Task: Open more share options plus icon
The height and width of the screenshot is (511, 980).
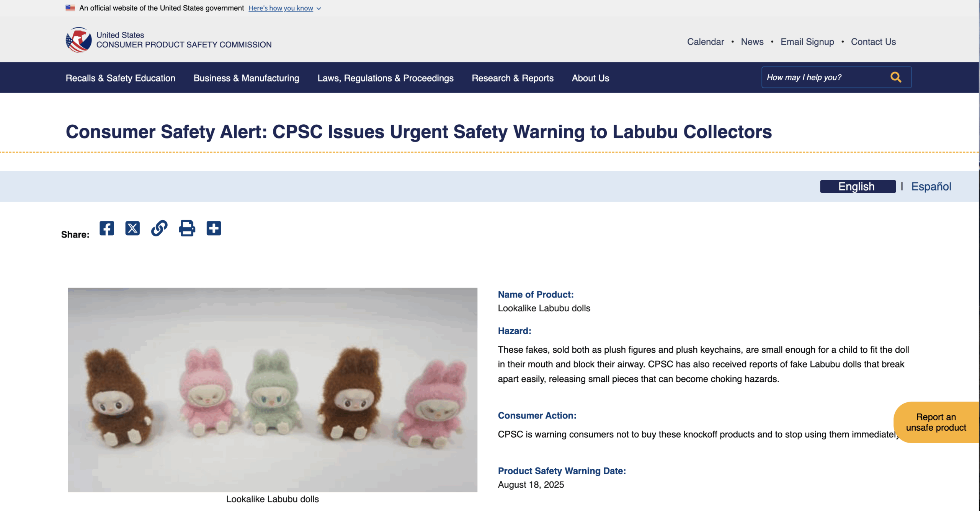Action: click(x=214, y=228)
